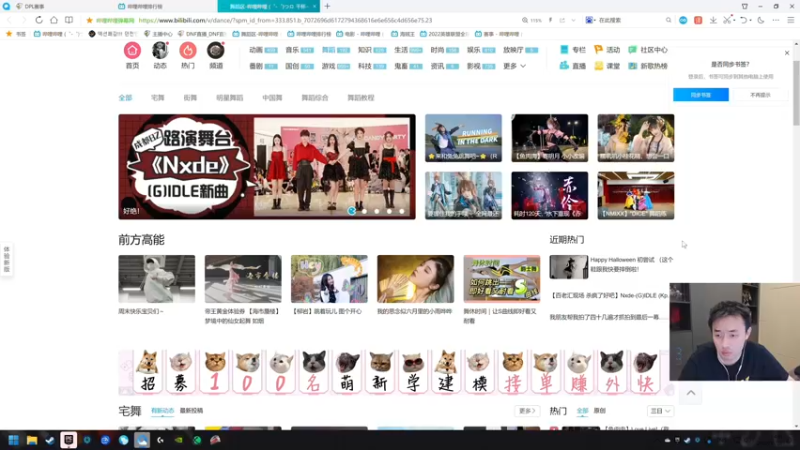This screenshot has width=800, height=450.
Task: Open the 热门 flame icon
Action: coord(188,51)
